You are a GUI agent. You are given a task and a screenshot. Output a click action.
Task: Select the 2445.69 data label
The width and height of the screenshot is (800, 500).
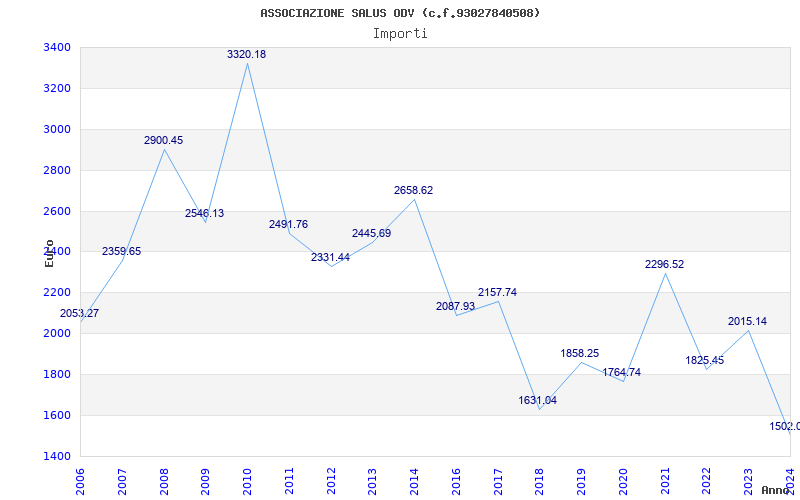[x=371, y=233]
